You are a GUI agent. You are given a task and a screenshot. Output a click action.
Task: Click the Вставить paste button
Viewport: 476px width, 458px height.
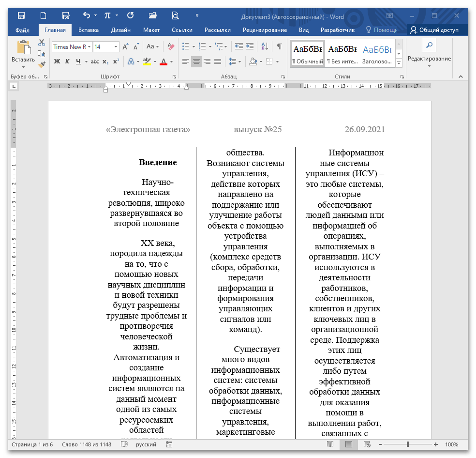[x=23, y=53]
